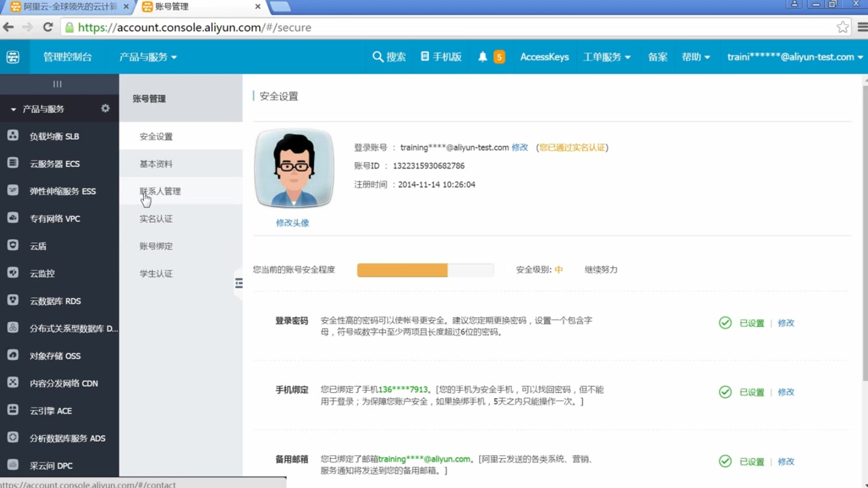Click the search magnifier 搜索
868x488 pixels.
[x=389, y=57]
